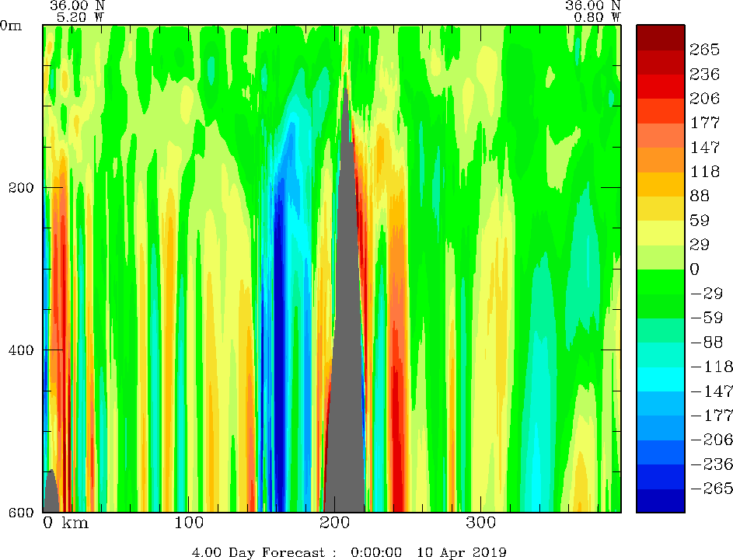Click the '36.00 N 0.80 W' end coordinate
Screen dimensions: 733x560
click(593, 11)
